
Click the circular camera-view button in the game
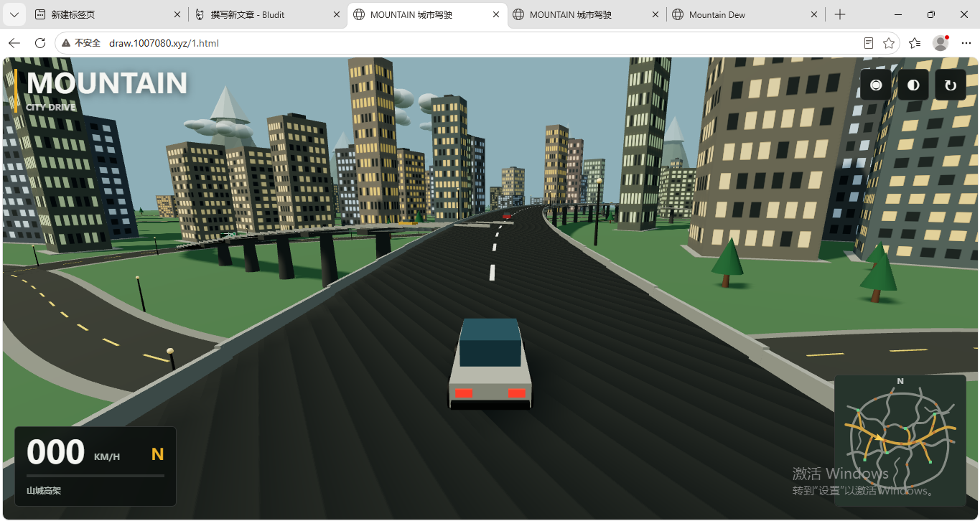(x=876, y=85)
